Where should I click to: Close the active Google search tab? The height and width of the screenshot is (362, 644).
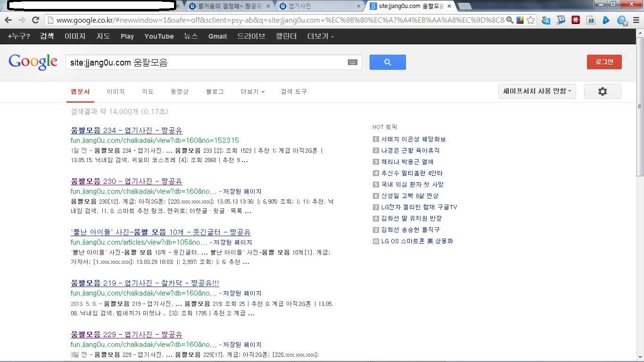click(x=449, y=6)
